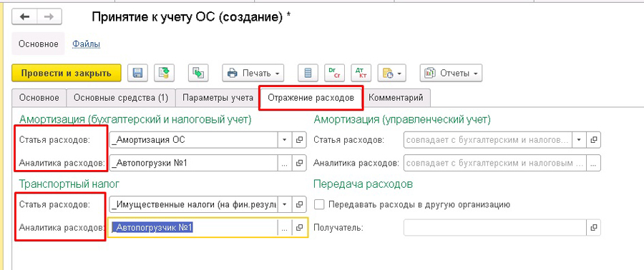Click the _Амортизация ОС expense item field

pos(194,140)
